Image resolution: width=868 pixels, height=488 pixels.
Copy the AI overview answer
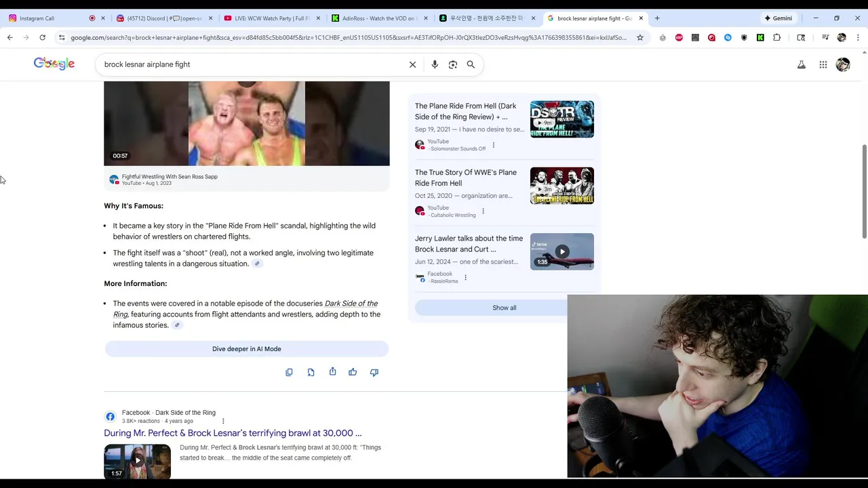[x=289, y=372]
